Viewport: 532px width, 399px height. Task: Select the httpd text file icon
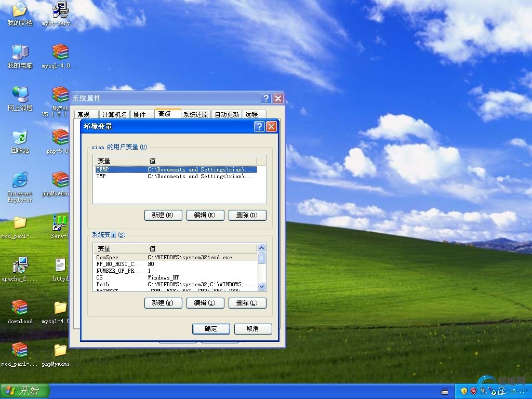click(x=60, y=270)
